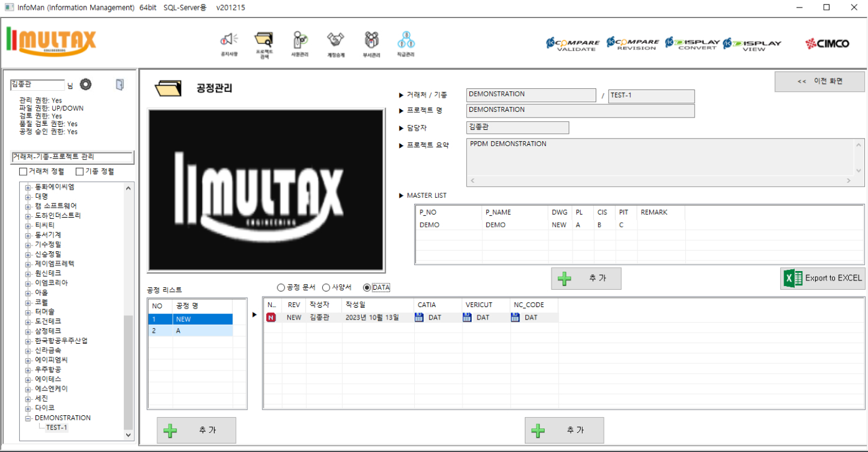The width and height of the screenshot is (868, 452).
Task: Click 추가 button under MASTER LIST
Action: (x=586, y=279)
